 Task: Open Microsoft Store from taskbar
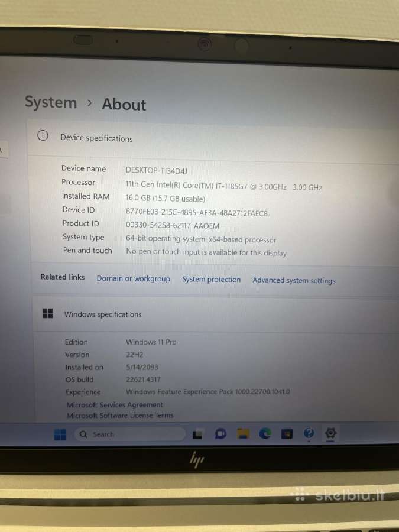click(x=287, y=434)
